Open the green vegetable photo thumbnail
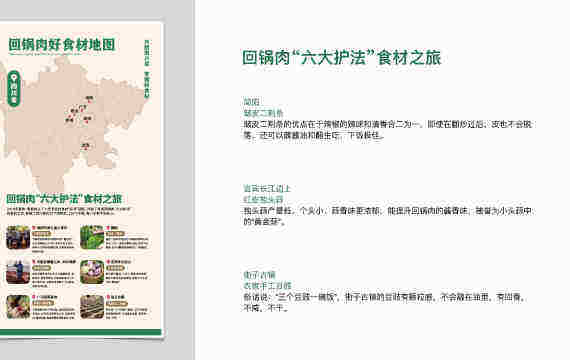 pyautogui.click(x=92, y=237)
